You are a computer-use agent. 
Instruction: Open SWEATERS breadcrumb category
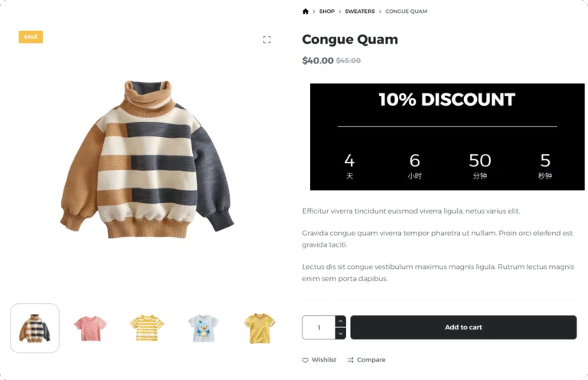click(x=360, y=11)
